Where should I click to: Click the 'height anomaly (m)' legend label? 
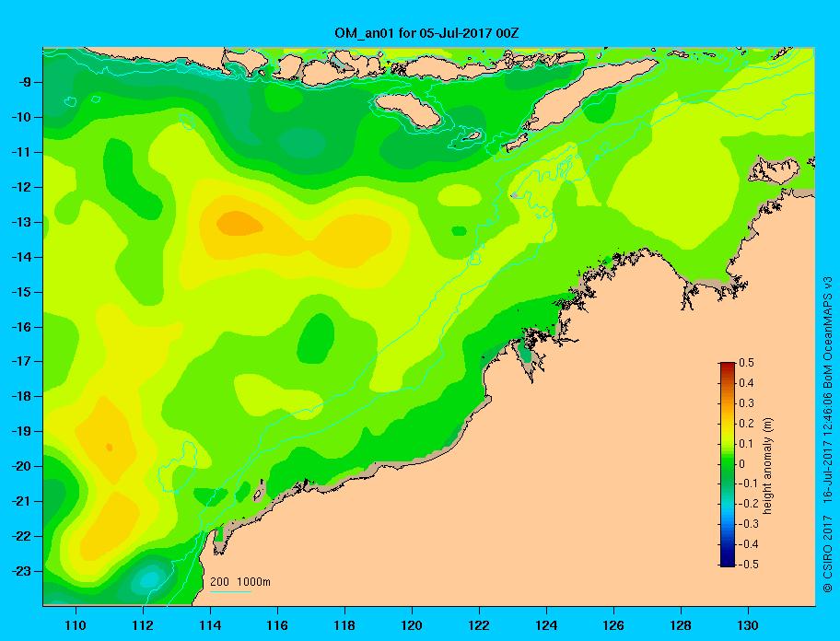[767, 466]
